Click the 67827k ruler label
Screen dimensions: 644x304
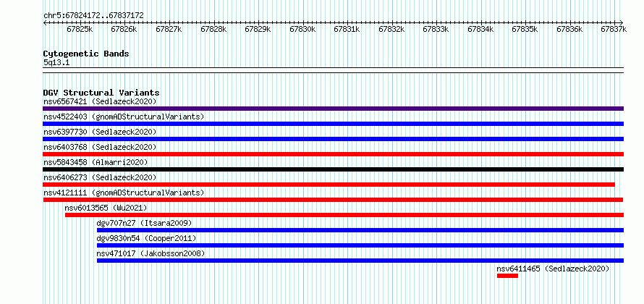(x=169, y=29)
